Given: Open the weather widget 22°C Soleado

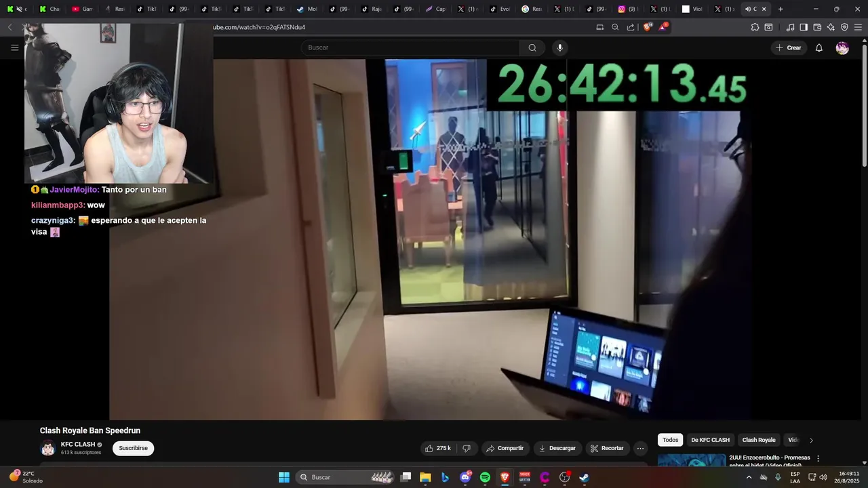Looking at the screenshot, I should click(x=26, y=477).
